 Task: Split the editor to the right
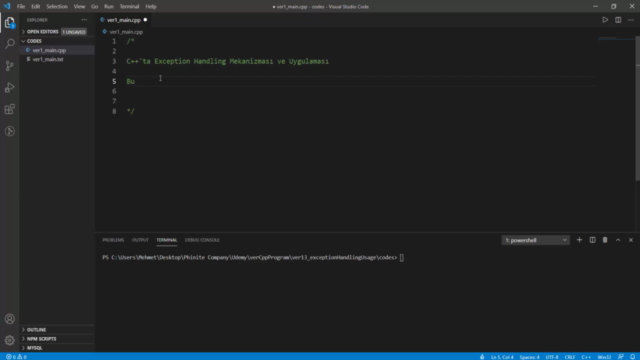pyautogui.click(x=618, y=20)
